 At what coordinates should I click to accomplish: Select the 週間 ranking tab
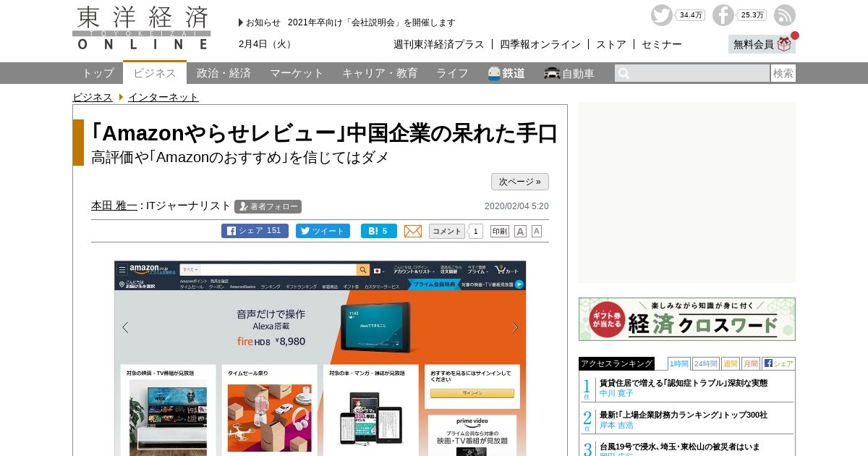[x=731, y=363]
